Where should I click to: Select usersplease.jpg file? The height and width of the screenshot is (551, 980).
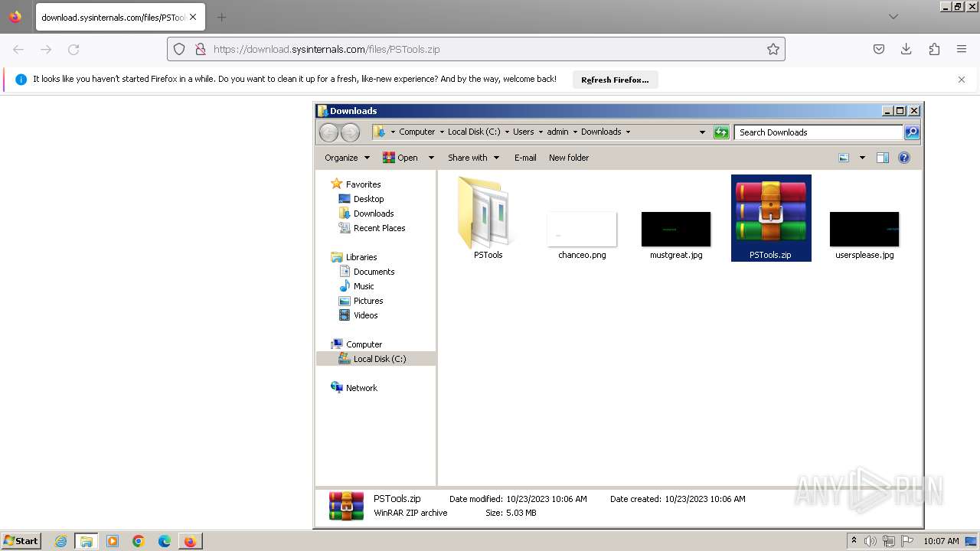pos(864,234)
